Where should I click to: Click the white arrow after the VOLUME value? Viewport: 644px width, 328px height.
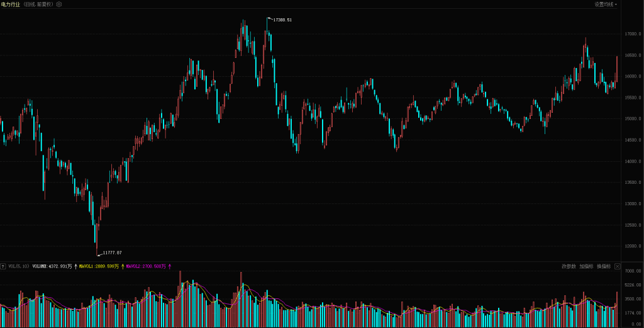click(x=76, y=266)
